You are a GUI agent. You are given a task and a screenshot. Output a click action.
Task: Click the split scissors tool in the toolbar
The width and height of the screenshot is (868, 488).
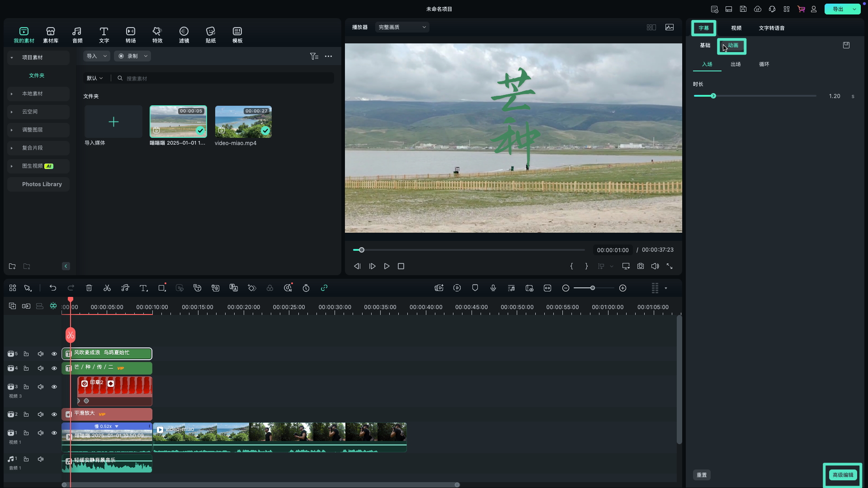click(107, 288)
